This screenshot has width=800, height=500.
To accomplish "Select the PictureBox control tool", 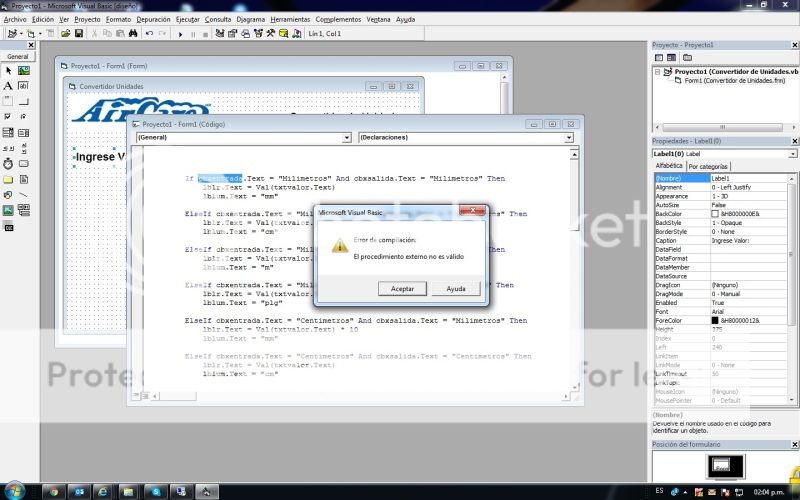I will (23, 70).
